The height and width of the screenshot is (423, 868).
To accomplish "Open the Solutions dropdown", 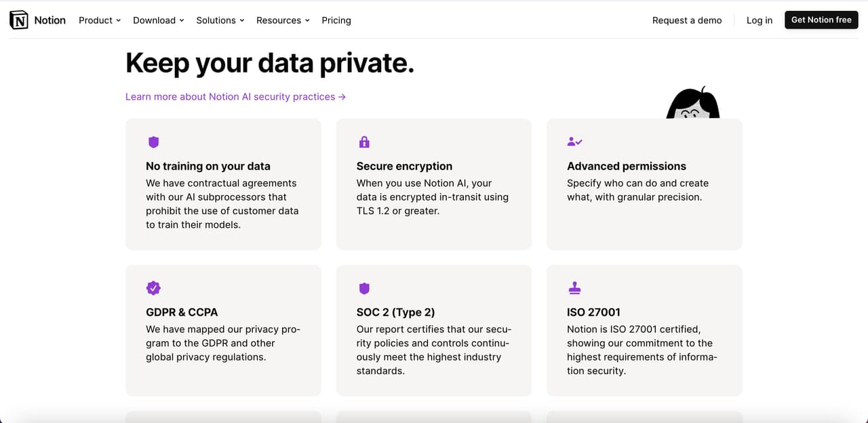I will 220,20.
